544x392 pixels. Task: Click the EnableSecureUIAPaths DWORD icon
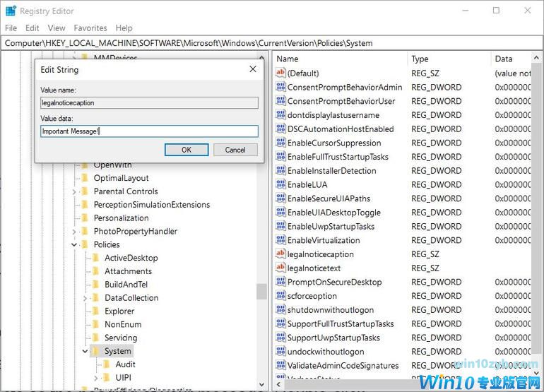tap(280, 198)
